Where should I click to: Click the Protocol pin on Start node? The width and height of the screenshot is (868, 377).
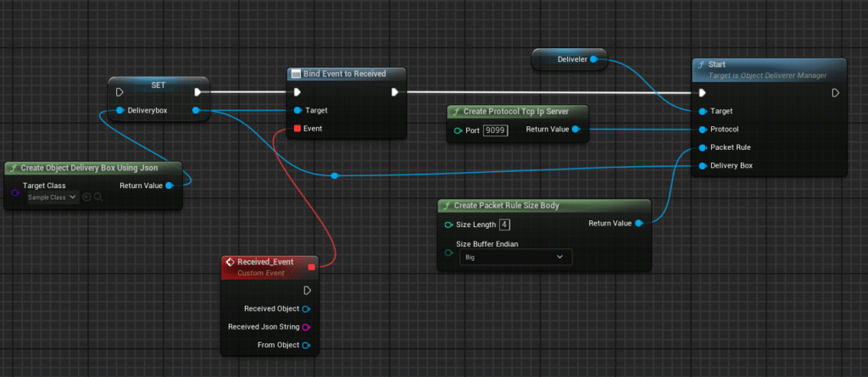tap(703, 129)
